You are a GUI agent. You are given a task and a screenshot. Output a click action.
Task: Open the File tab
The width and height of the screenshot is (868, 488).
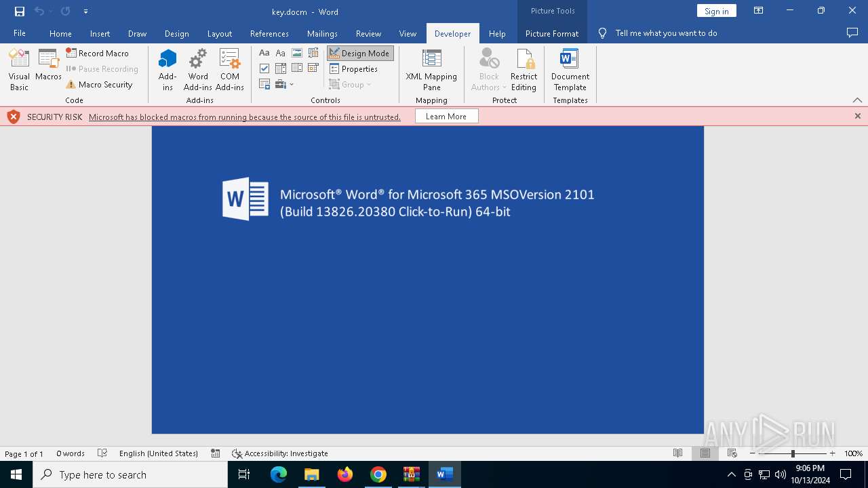[20, 33]
